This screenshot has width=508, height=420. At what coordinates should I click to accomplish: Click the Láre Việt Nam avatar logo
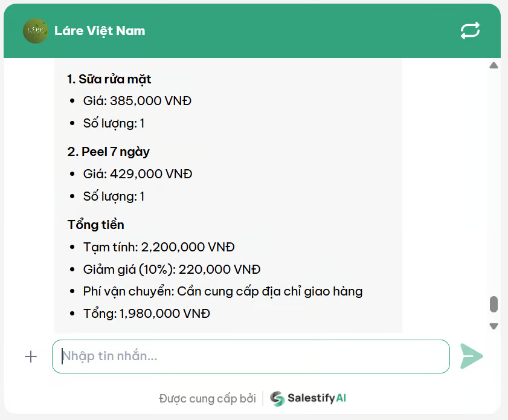tap(36, 31)
